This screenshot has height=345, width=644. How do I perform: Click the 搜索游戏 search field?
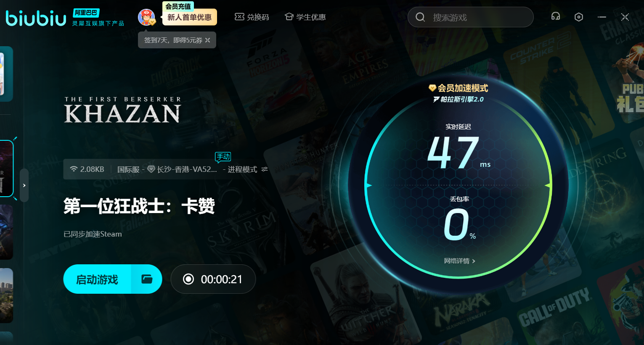click(475, 18)
